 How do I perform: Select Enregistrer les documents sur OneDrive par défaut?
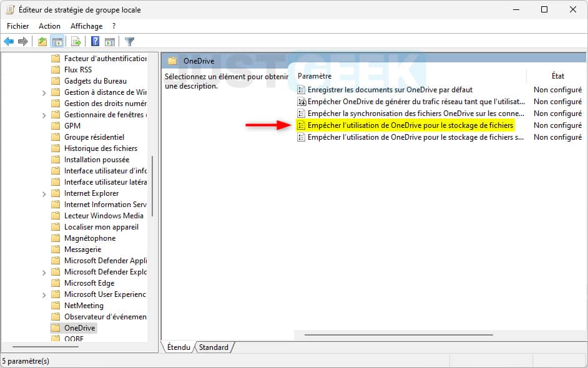coord(390,90)
